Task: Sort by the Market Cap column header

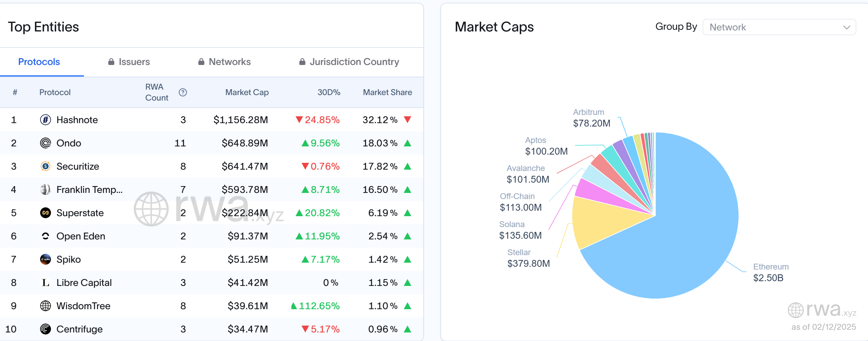Action: [247, 92]
